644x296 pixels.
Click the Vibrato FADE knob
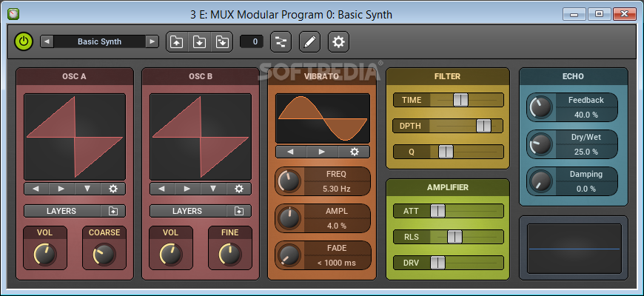[x=289, y=255]
